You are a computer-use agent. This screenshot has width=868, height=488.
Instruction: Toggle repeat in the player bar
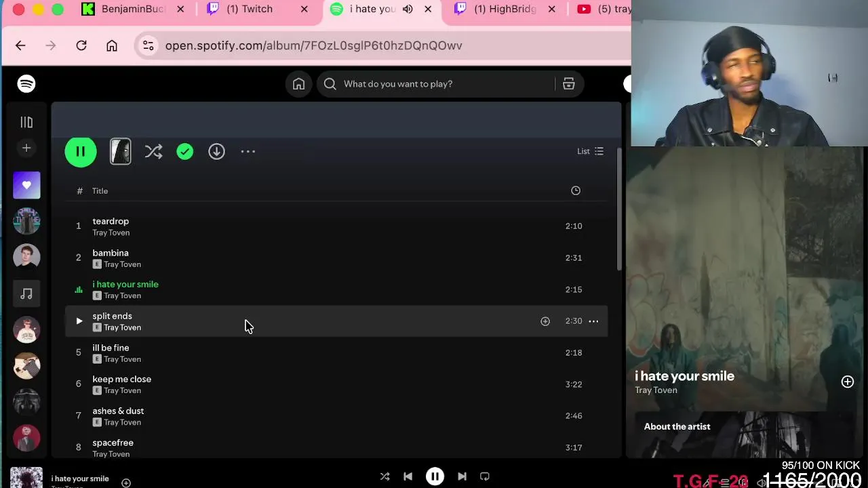[484, 476]
